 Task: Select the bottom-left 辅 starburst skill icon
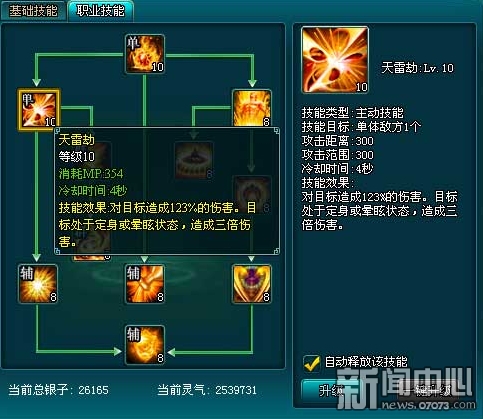coord(38,284)
